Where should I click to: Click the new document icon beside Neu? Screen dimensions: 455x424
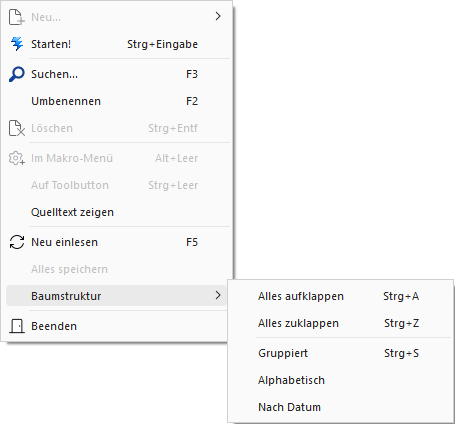coord(17,17)
